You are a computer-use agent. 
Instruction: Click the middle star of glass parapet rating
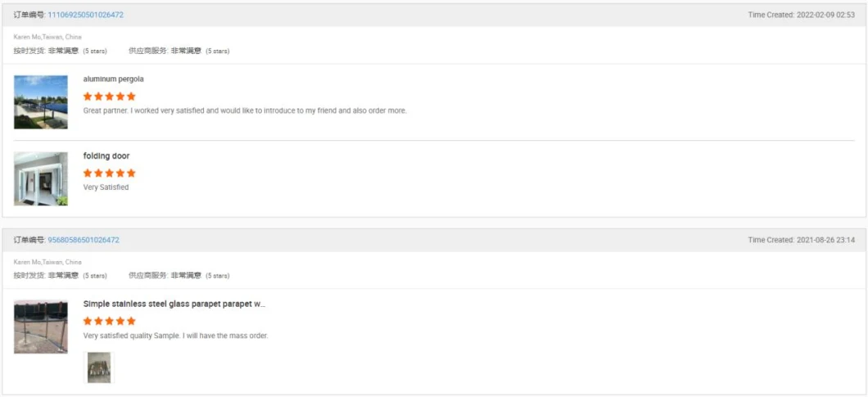click(110, 321)
